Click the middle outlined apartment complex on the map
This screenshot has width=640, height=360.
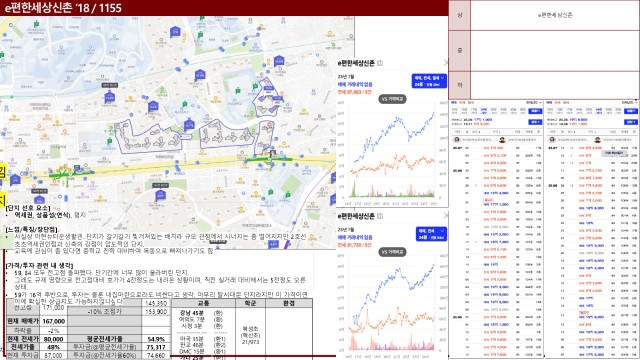point(227,133)
